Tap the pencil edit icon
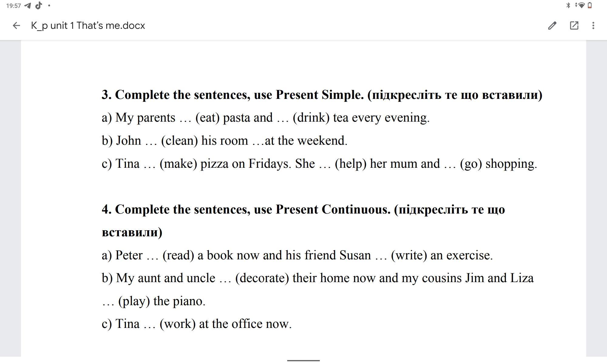607x364 pixels. pyautogui.click(x=552, y=25)
